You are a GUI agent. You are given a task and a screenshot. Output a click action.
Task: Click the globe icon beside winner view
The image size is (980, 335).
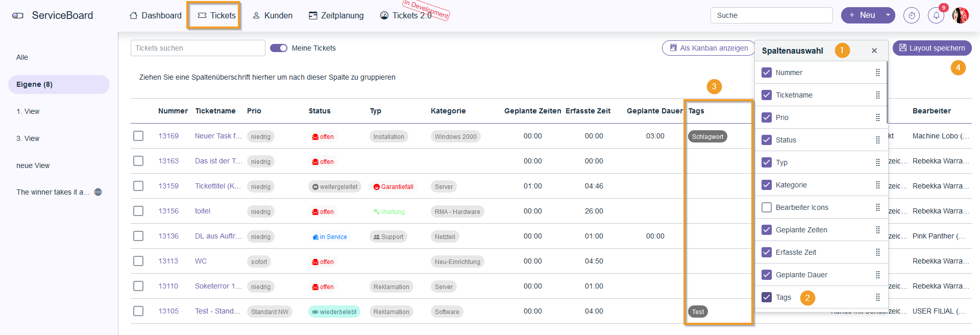pos(98,192)
